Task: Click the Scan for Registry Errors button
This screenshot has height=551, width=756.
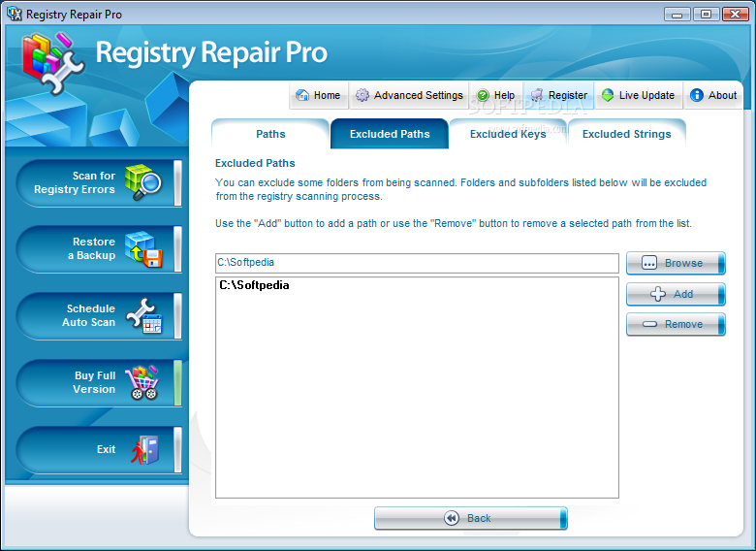Action: (x=99, y=183)
